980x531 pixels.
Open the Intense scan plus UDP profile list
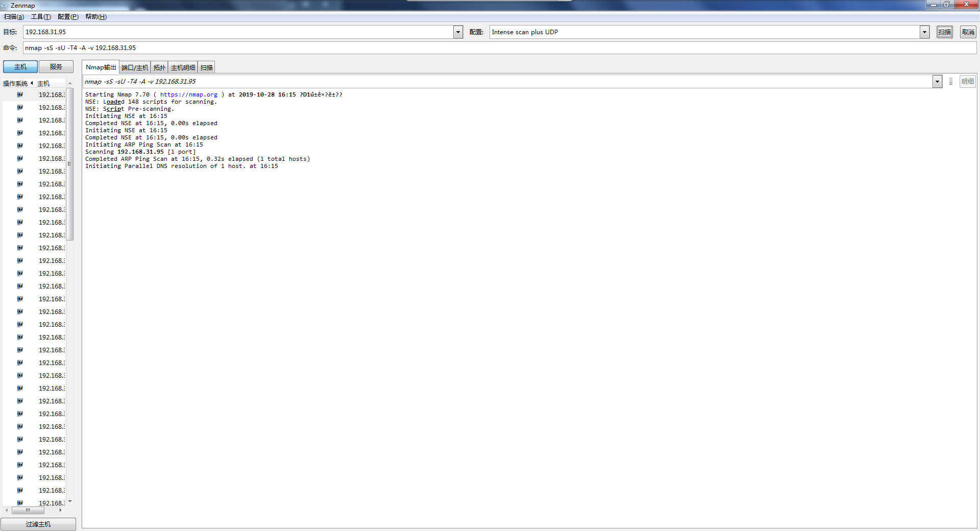coord(924,32)
